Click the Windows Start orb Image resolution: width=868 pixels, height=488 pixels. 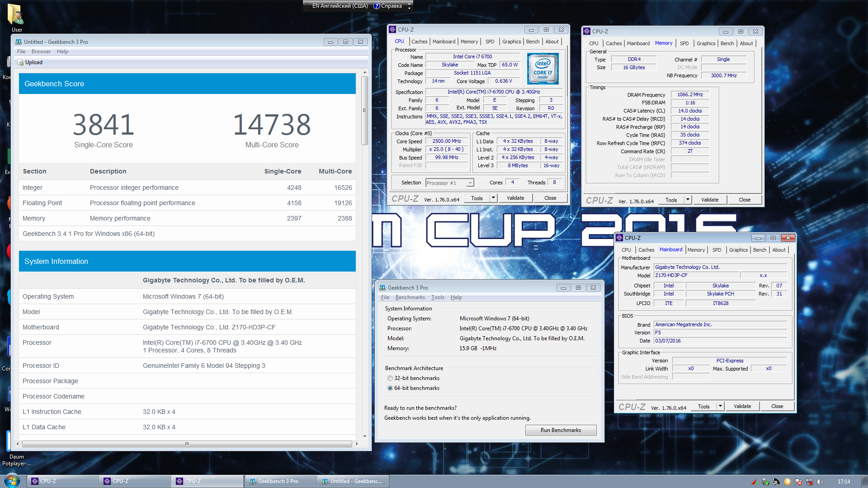(12, 481)
